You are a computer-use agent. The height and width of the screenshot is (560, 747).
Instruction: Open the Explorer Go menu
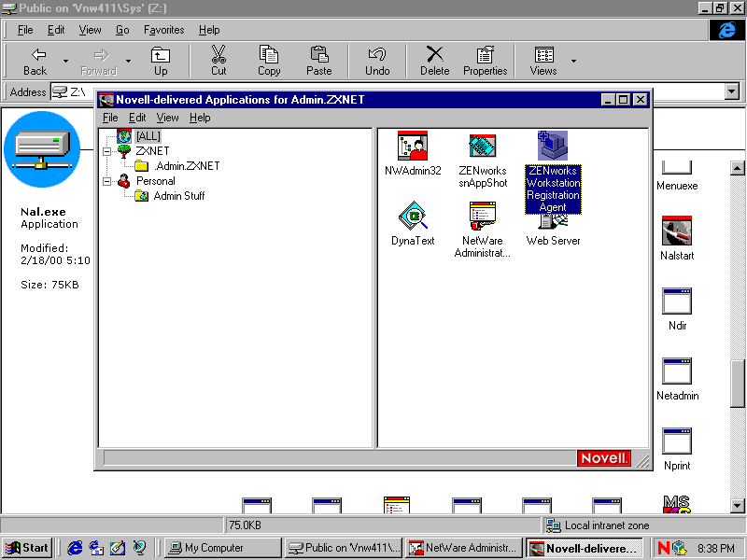(x=122, y=30)
